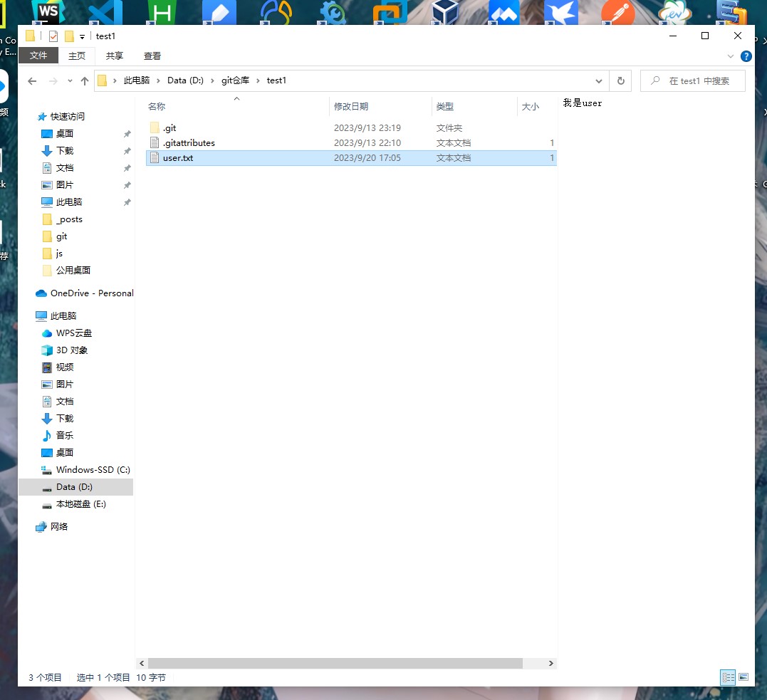Viewport: 767px width, 700px height.
Task: Expand the ribbon with the chevron
Action: (731, 56)
